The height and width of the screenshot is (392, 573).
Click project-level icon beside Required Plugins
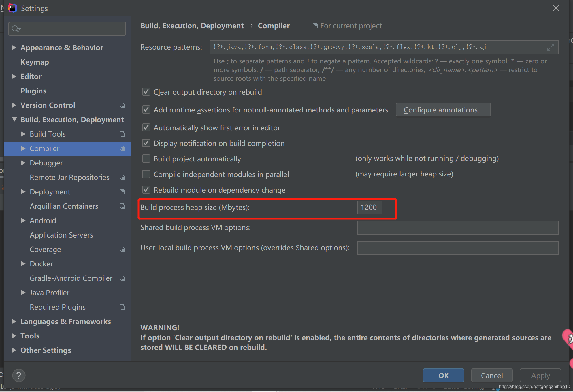click(x=122, y=307)
